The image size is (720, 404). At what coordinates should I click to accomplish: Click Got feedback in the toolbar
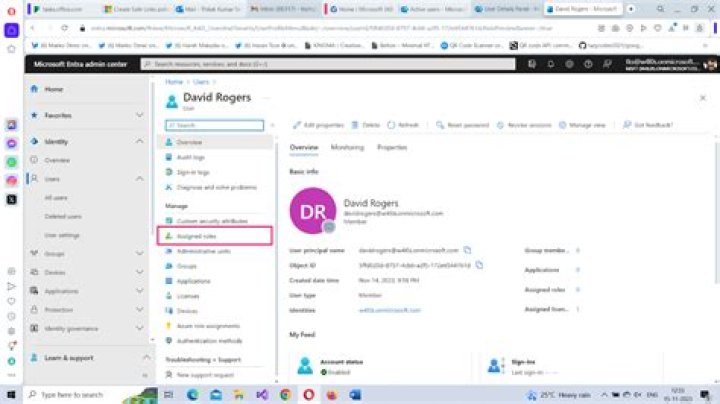pos(648,125)
